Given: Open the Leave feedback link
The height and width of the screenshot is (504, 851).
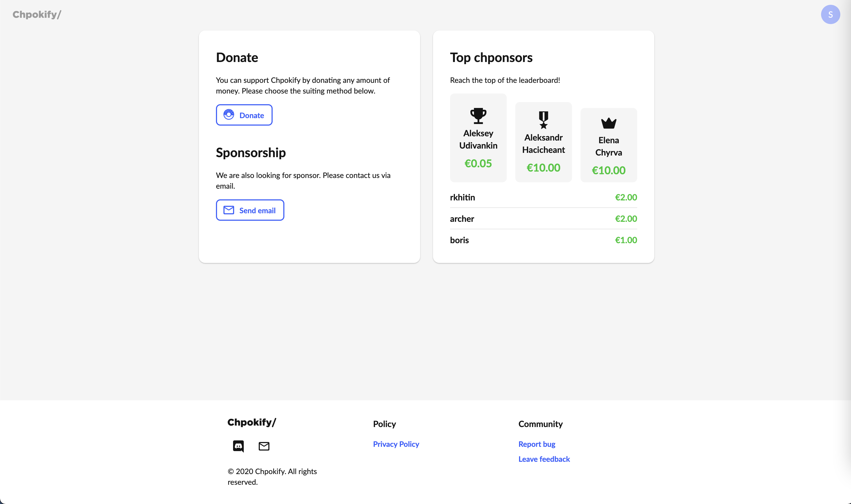Looking at the screenshot, I should pos(544,459).
